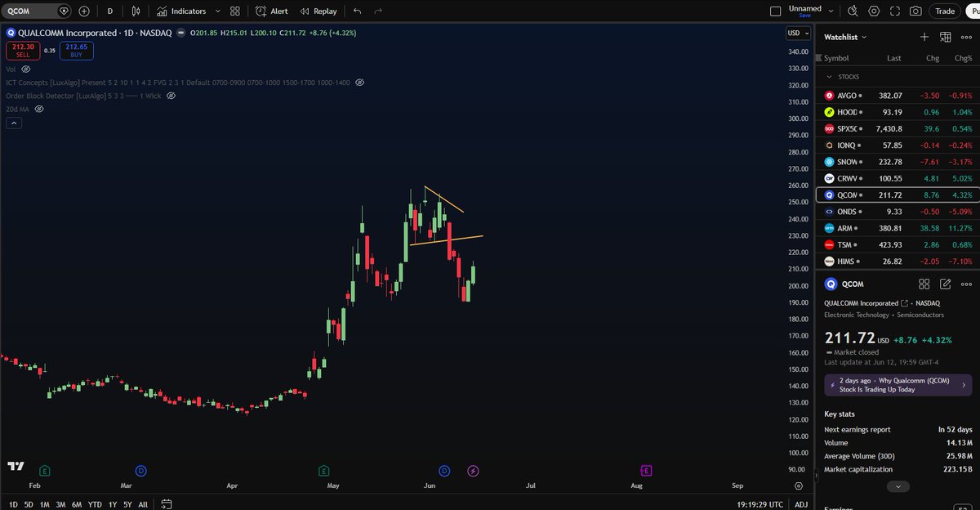980x510 pixels.
Task: Open the candlestick chart style picker
Action: [x=136, y=11]
